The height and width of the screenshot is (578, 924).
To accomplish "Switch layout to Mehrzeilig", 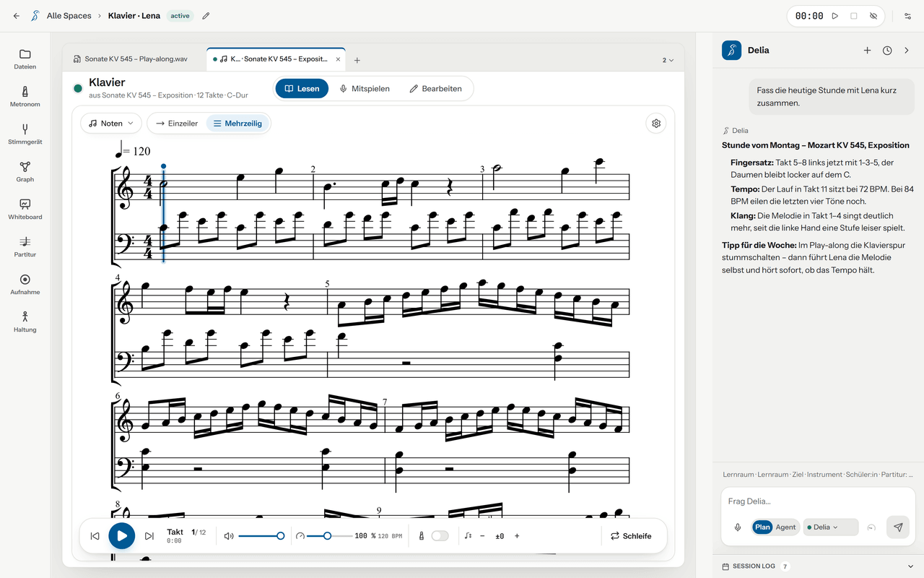I will click(237, 124).
